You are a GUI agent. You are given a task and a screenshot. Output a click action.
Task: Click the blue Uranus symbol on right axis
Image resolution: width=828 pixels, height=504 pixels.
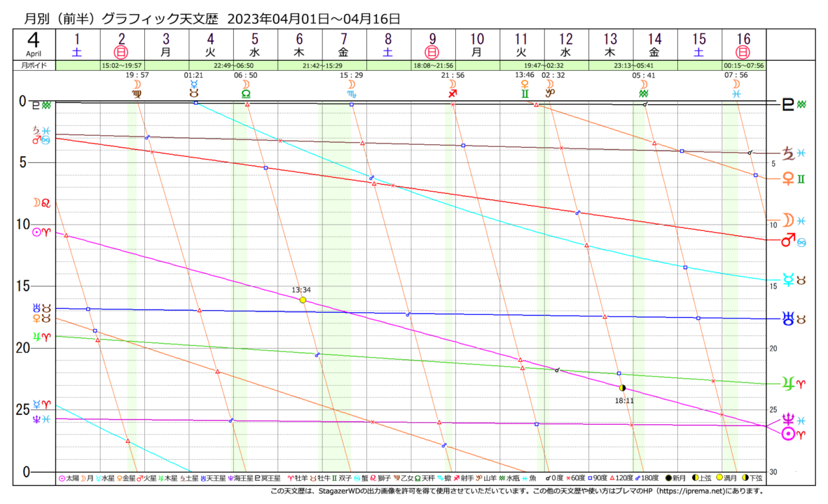(x=788, y=318)
